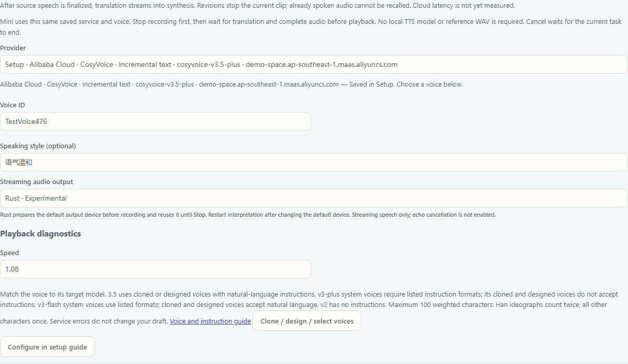Image resolution: width=628 pixels, height=364 pixels.
Task: Click the paragraph about translation streaming into synthesis
Action: 258,6
